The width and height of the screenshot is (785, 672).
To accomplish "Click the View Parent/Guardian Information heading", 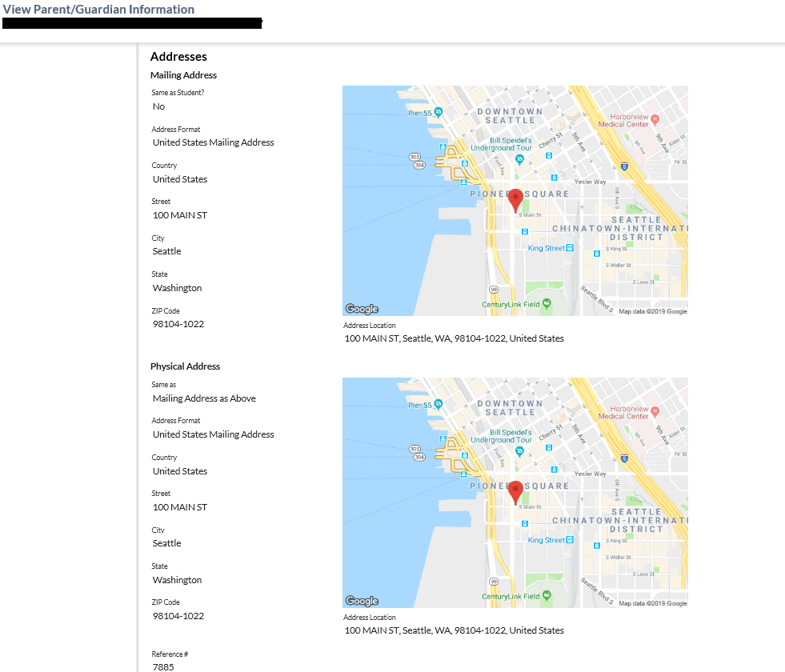I will [98, 10].
